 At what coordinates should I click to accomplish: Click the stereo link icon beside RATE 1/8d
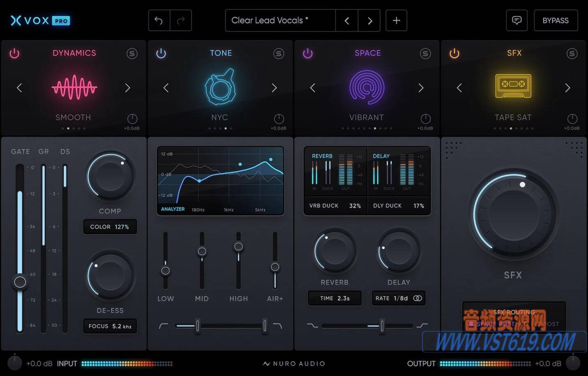(418, 298)
